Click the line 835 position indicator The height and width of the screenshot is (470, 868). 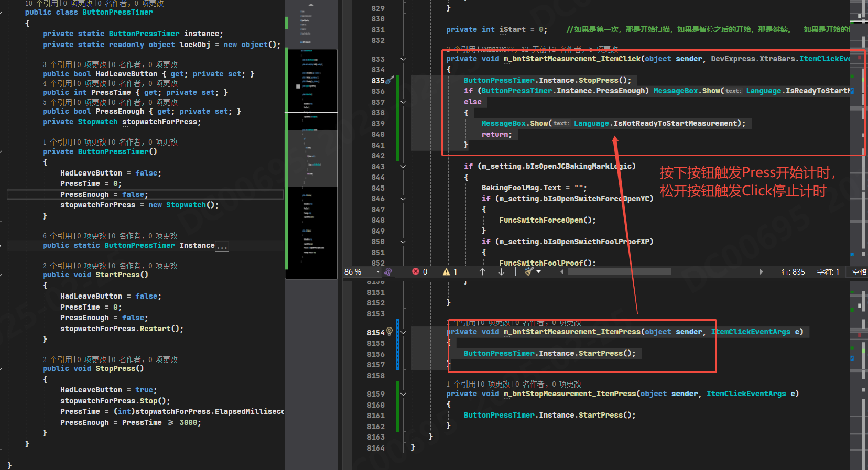coord(793,272)
